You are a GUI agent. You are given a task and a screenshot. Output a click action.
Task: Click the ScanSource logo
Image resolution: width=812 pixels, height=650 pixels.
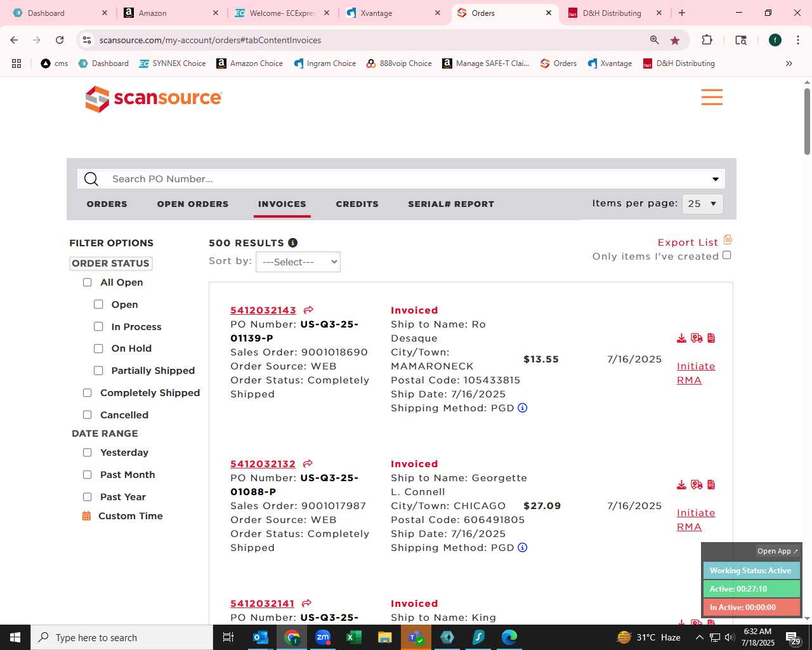pyautogui.click(x=154, y=98)
